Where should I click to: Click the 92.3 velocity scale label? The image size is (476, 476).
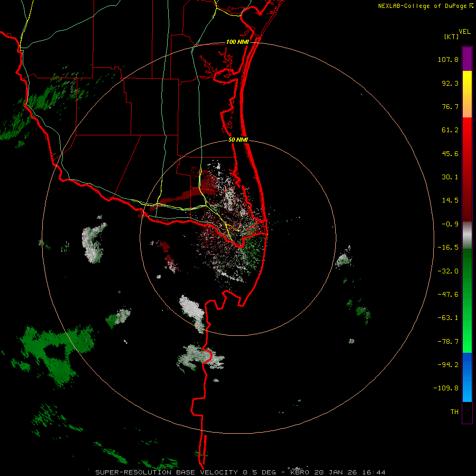click(x=450, y=83)
